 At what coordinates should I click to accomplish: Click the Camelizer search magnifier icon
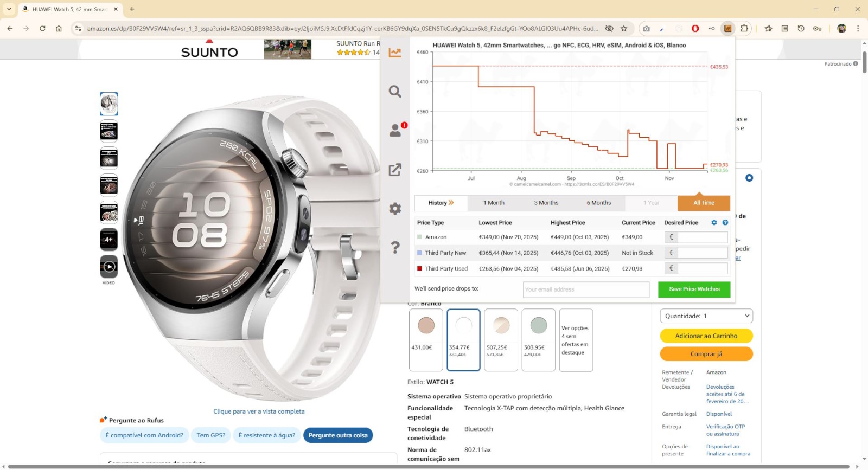click(395, 92)
